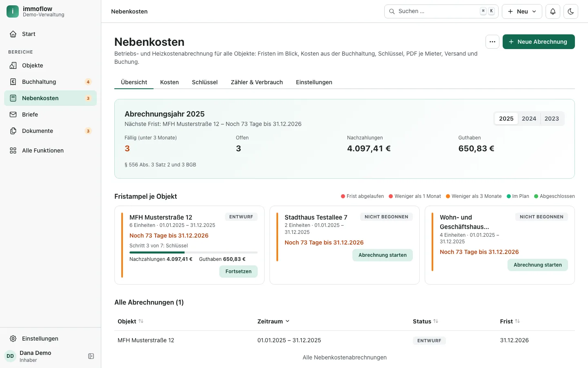
Task: Open Alle Funktionen in sidebar
Action: click(x=50, y=150)
